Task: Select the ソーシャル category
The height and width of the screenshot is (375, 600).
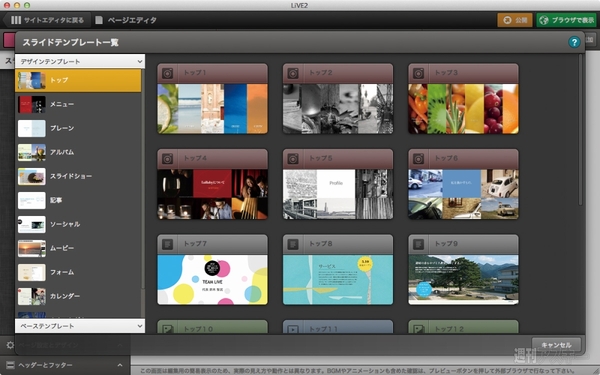Action: click(78, 224)
